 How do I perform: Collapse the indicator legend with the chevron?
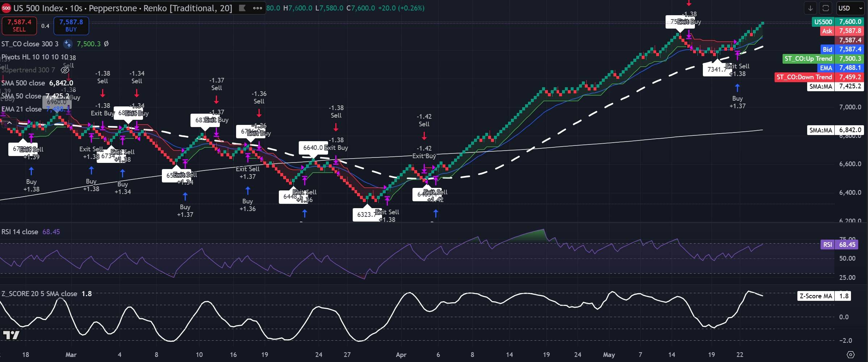[9, 123]
